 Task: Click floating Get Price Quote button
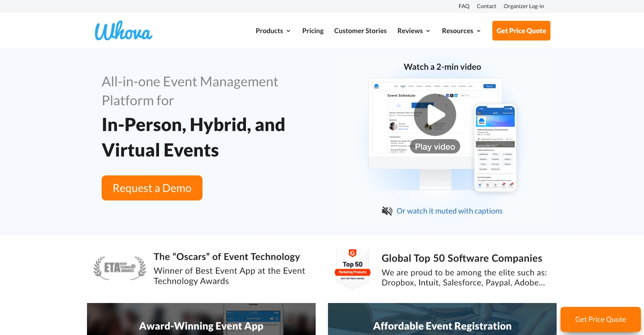(601, 319)
